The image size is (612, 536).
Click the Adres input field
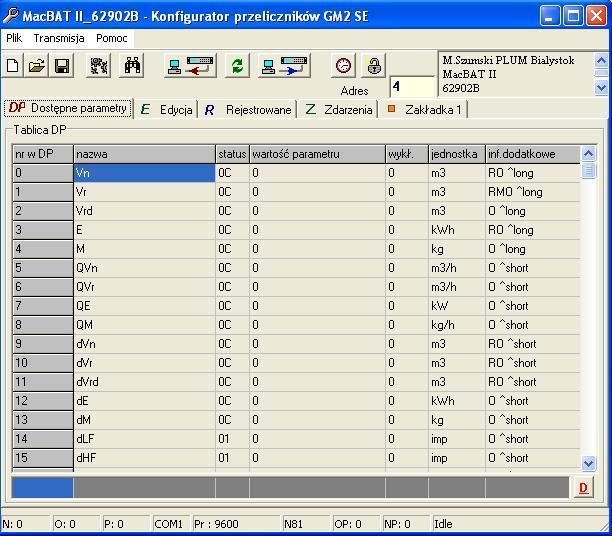412,86
